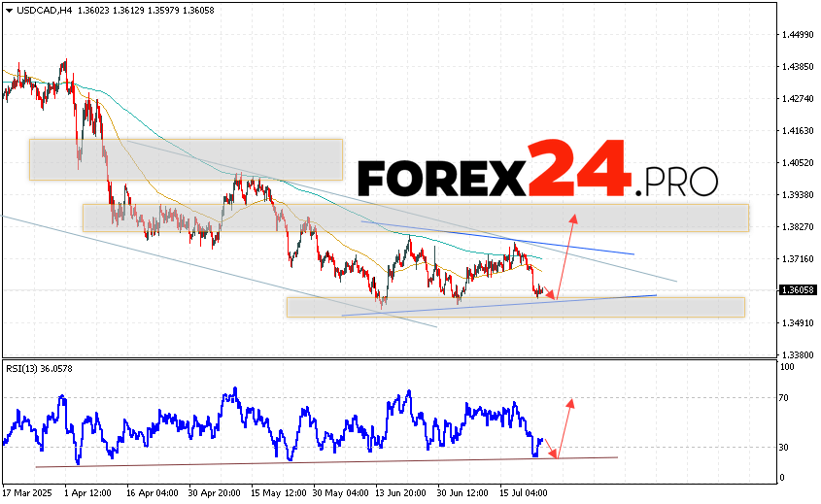
Task: Click the 1.33800 price axis label
Action: tap(797, 354)
